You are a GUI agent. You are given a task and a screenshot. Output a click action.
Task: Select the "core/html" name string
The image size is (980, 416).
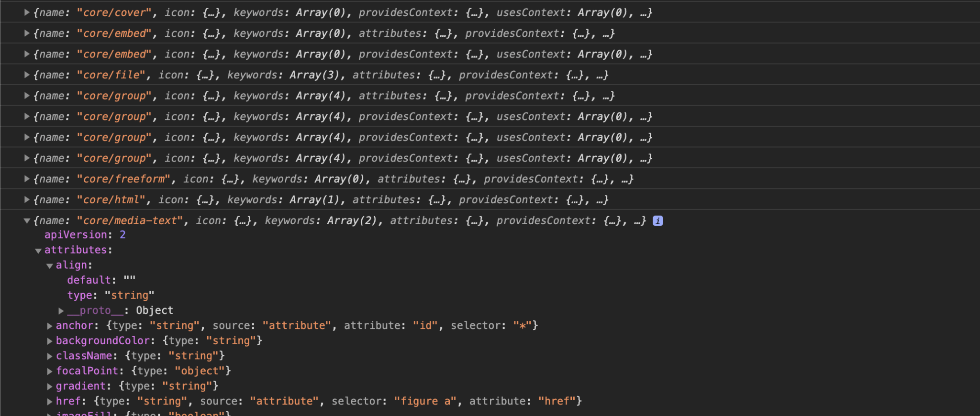(111, 200)
